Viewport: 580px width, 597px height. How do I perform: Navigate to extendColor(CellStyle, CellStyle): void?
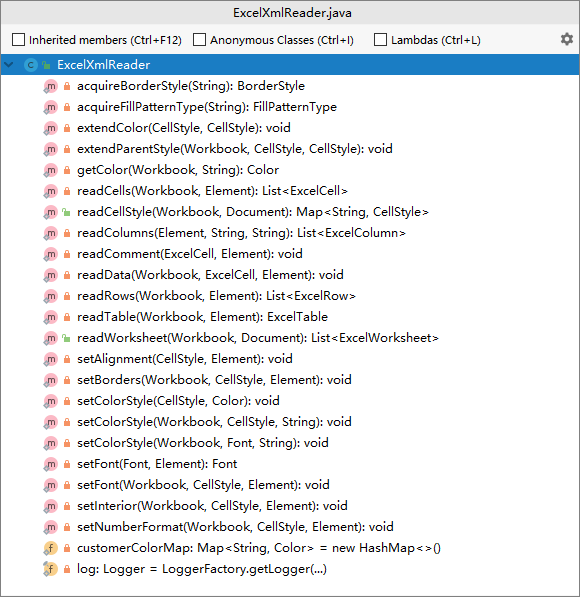coord(184,128)
